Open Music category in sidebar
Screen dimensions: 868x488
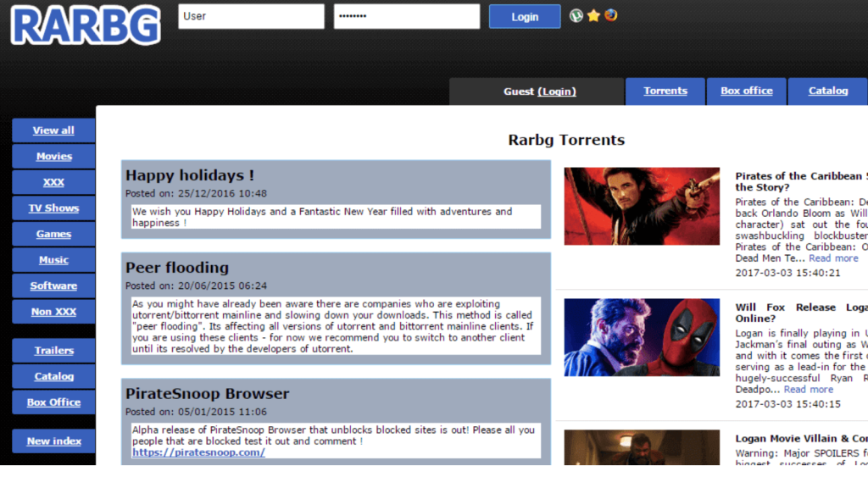(x=53, y=260)
